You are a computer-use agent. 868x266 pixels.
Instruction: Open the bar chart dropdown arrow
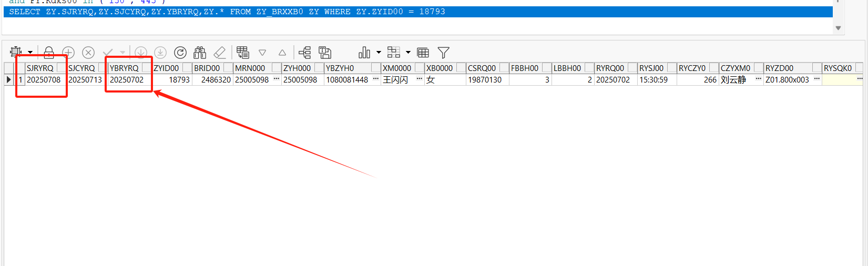coord(379,53)
